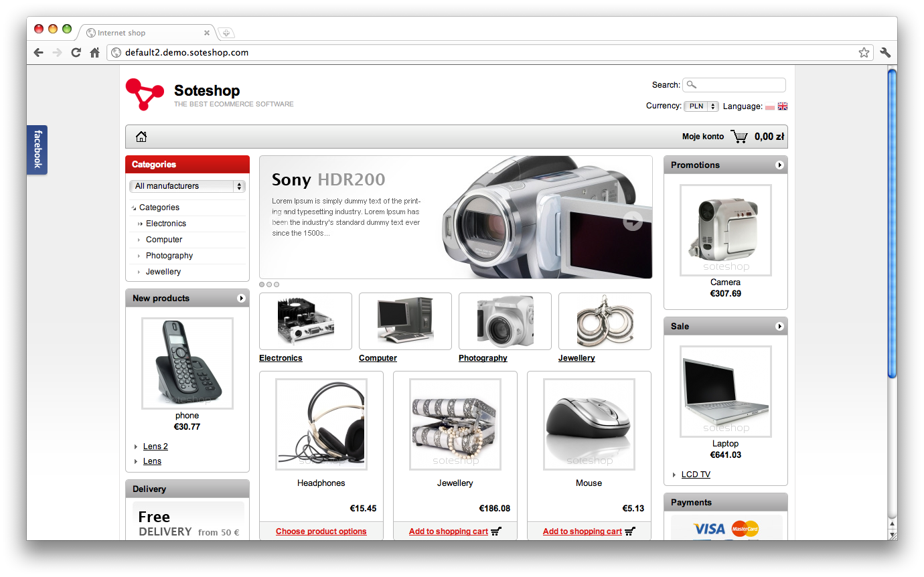Expand the Electronics category
924x577 pixels.
(x=140, y=224)
